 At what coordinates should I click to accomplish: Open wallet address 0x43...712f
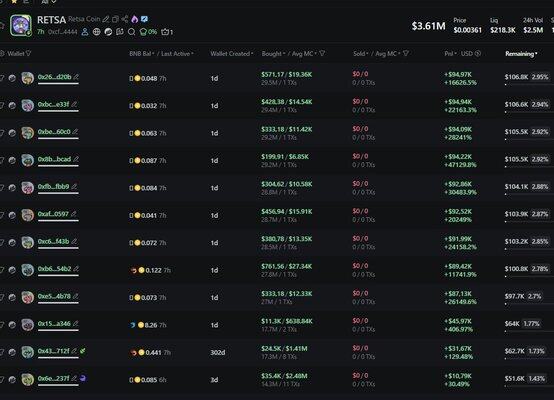tap(53, 351)
